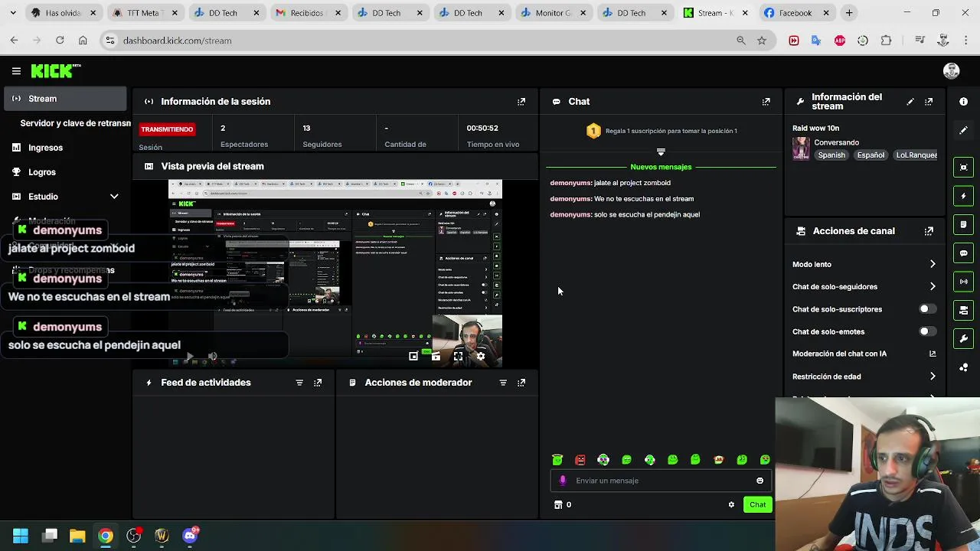Click the Conversando category thumbnail

pyautogui.click(x=801, y=148)
